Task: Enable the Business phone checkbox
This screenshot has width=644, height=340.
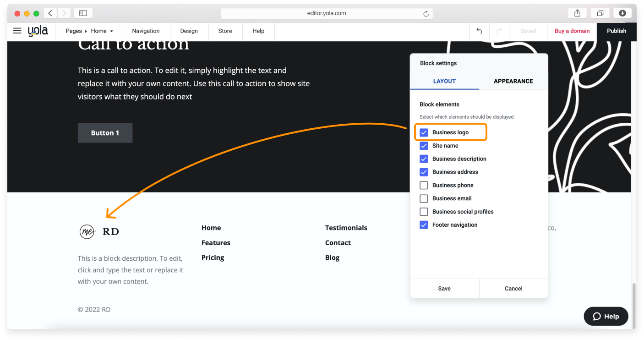Action: (424, 185)
